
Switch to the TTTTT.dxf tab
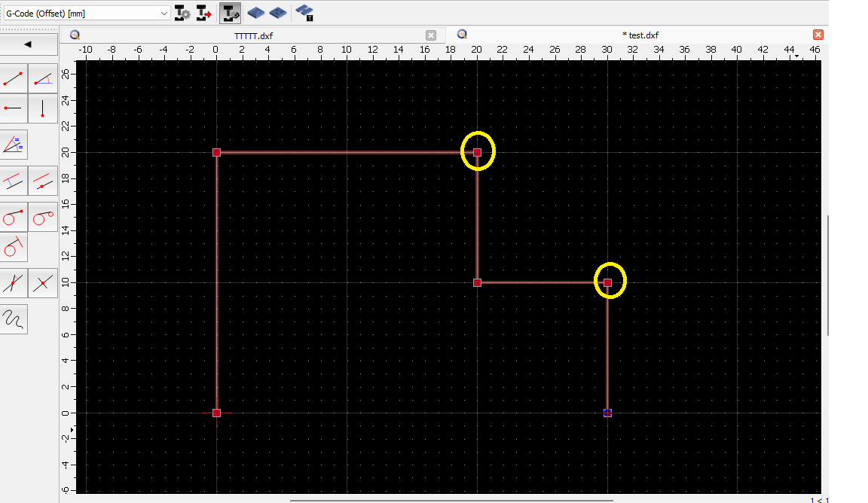[x=253, y=35]
